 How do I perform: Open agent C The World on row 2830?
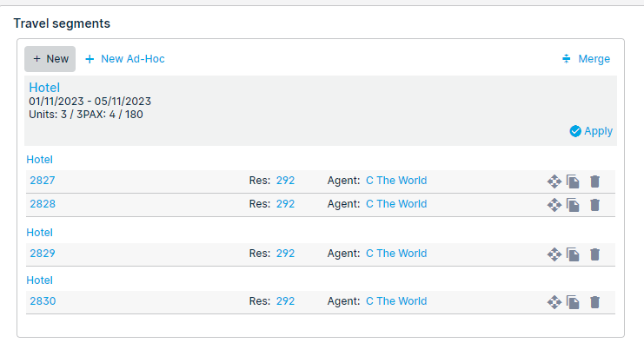(x=396, y=301)
